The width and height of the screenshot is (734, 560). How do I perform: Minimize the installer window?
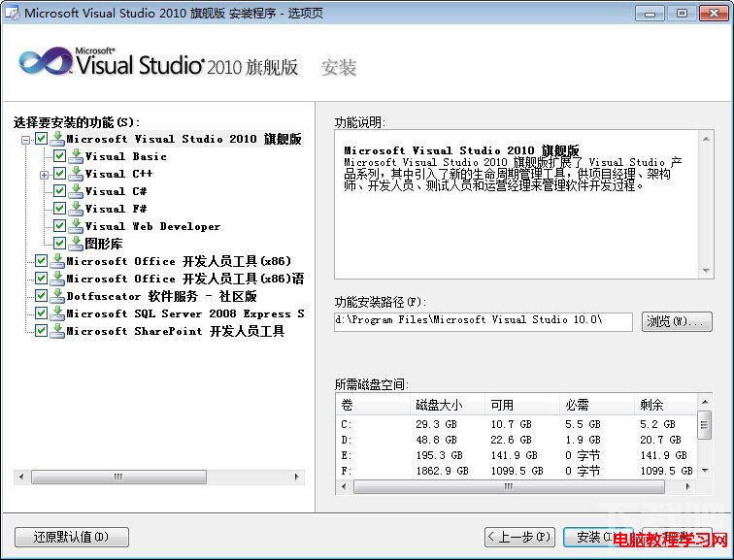(x=650, y=13)
